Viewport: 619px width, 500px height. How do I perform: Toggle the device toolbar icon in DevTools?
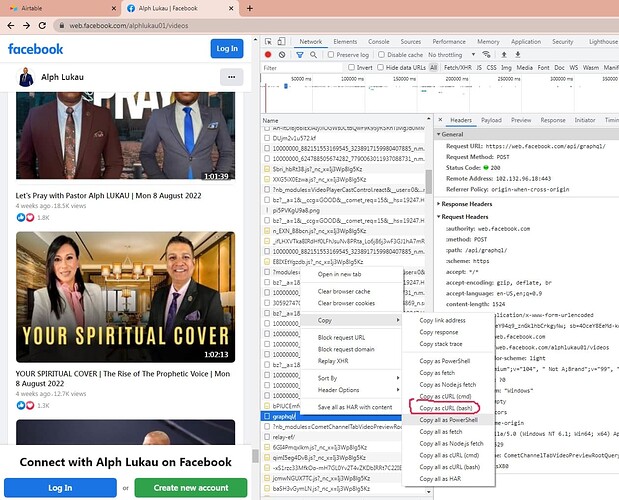281,41
